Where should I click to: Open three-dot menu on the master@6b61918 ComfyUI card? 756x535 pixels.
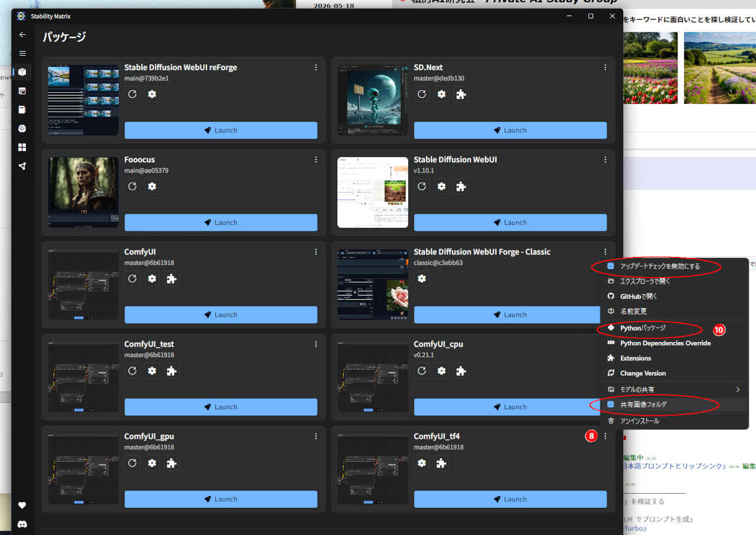click(316, 252)
